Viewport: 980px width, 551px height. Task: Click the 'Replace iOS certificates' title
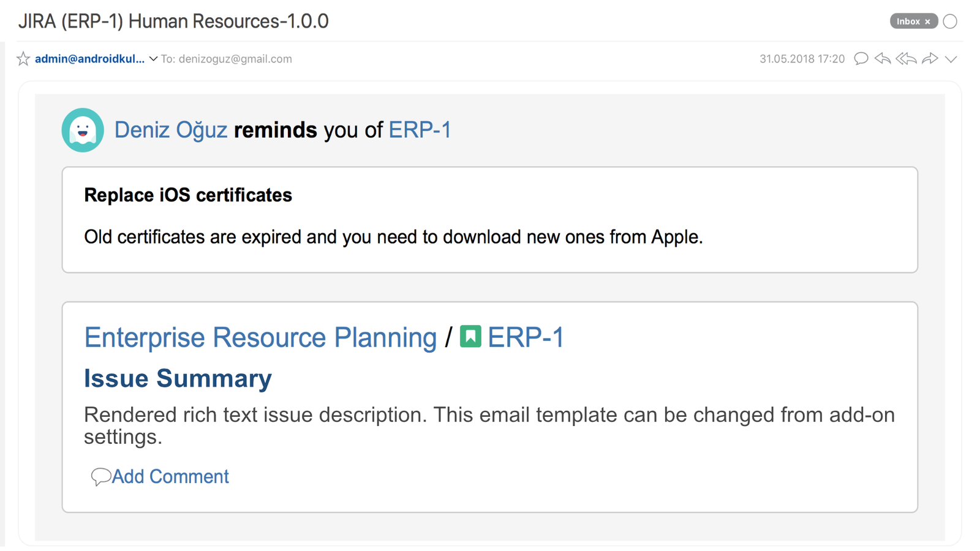click(x=188, y=195)
